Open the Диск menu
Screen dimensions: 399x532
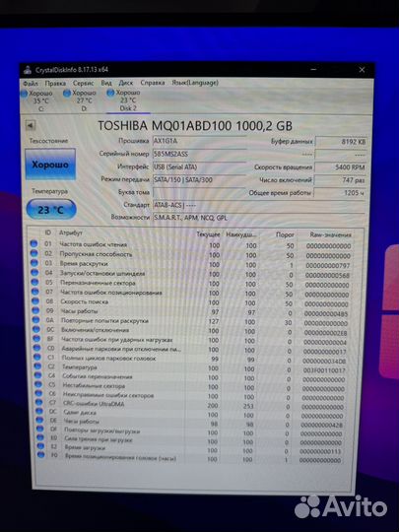[x=126, y=83]
